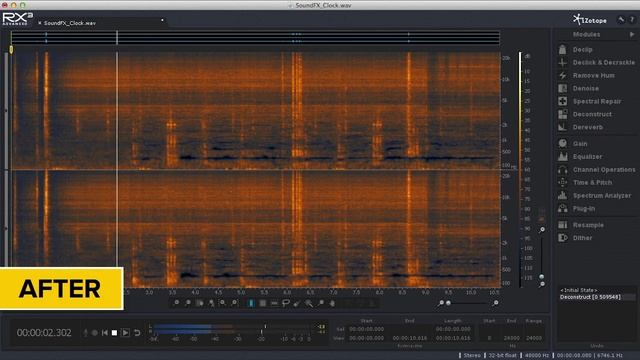Click the stop button
Screen dimensions: 640x360
(115, 333)
